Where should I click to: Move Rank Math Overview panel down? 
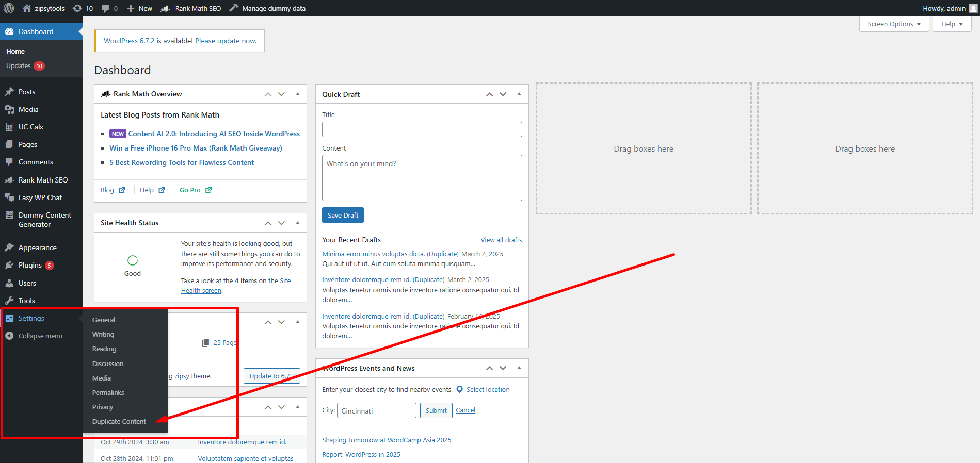click(281, 94)
